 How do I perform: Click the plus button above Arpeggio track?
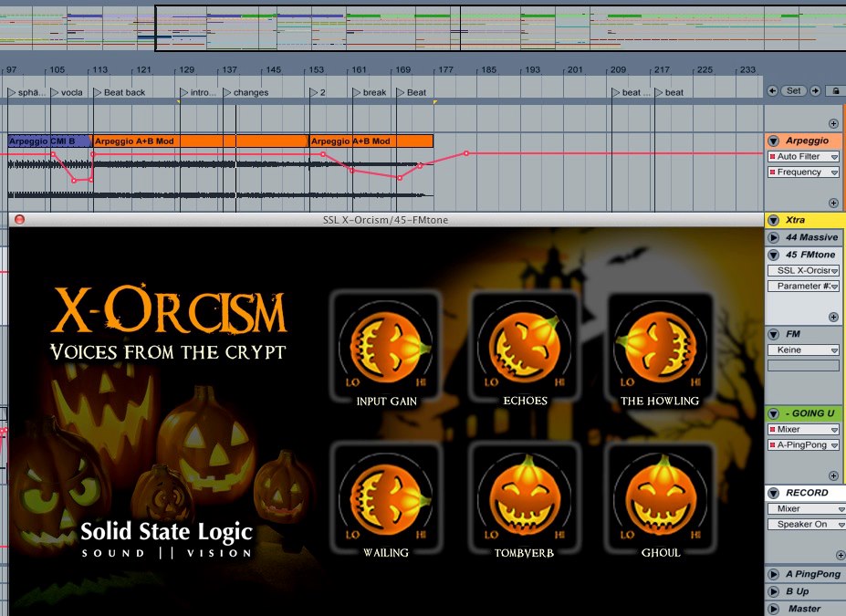(x=833, y=123)
